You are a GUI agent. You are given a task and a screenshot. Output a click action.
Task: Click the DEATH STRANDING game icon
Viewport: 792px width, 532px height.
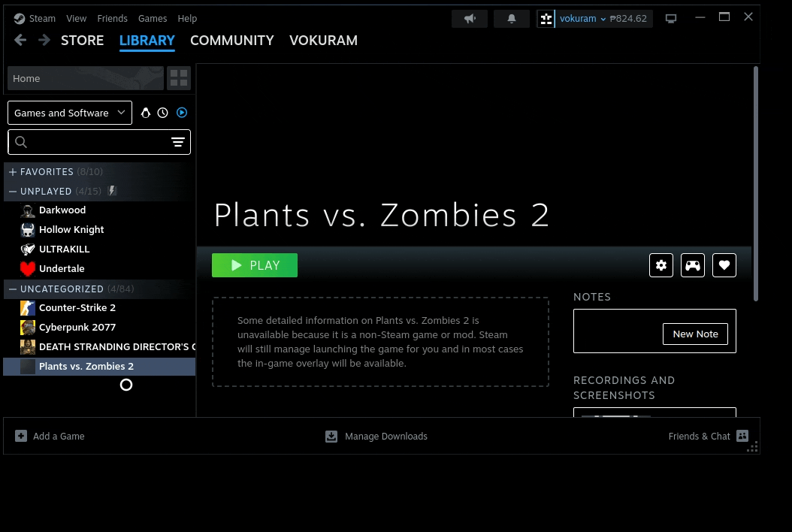coord(28,347)
